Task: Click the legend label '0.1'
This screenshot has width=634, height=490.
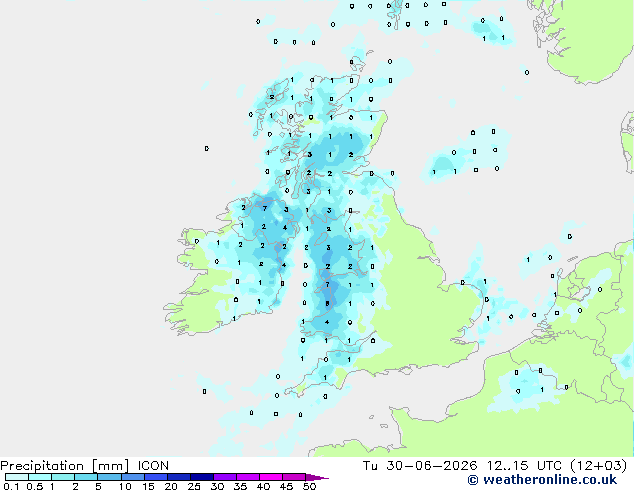Action: tap(11, 486)
